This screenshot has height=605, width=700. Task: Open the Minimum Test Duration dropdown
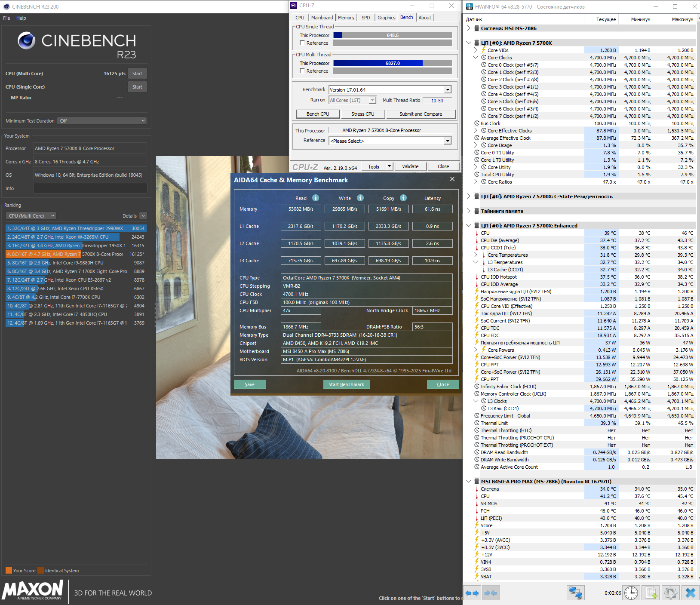[102, 121]
